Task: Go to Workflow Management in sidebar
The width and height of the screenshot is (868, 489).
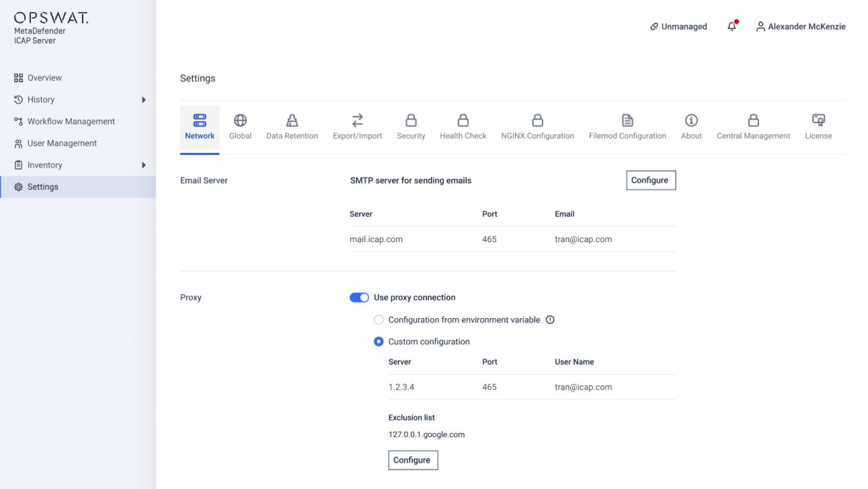Action: point(71,121)
